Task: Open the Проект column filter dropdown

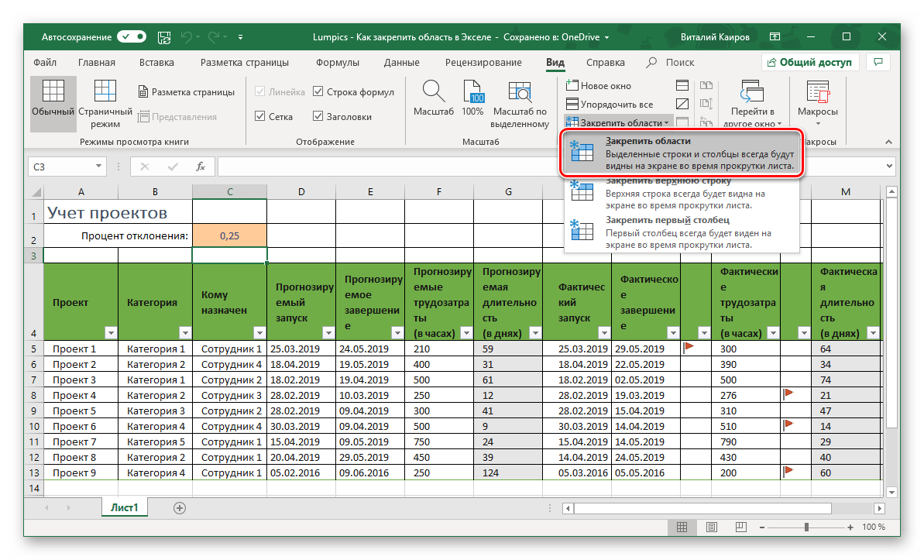Action: 110,333
